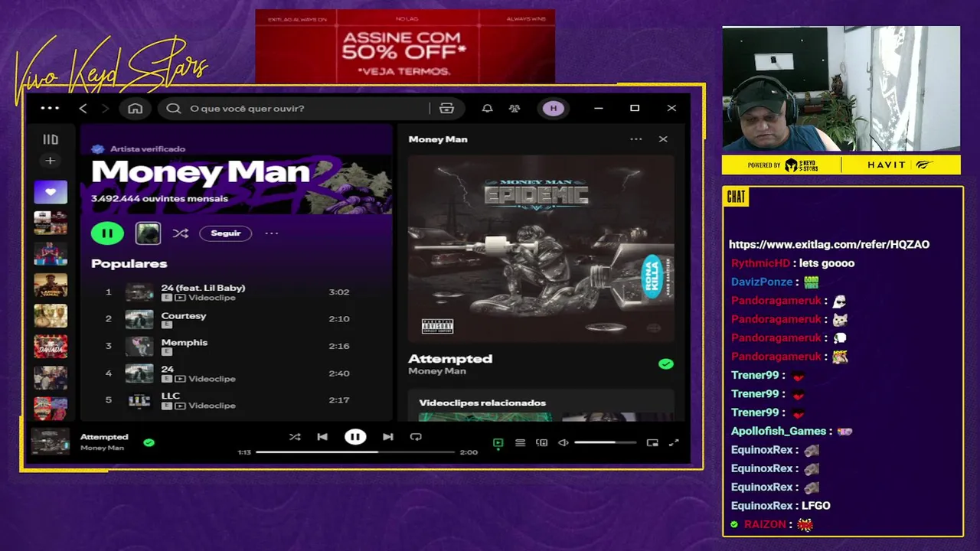This screenshot has width=980, height=551.
Task: Click the bottom bar album thumbnail
Action: [51, 442]
